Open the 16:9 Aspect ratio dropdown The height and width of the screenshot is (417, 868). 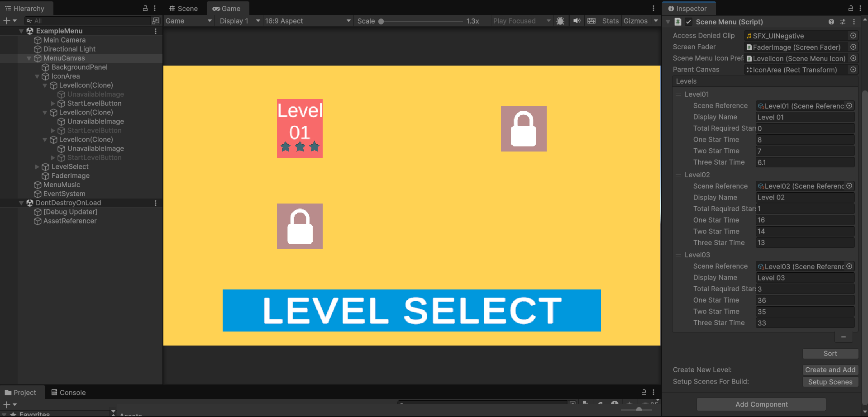308,21
